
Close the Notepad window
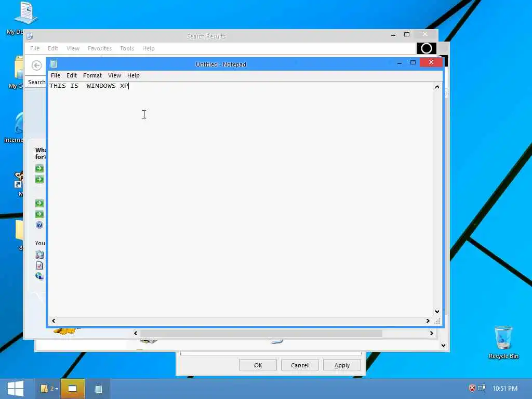point(431,62)
